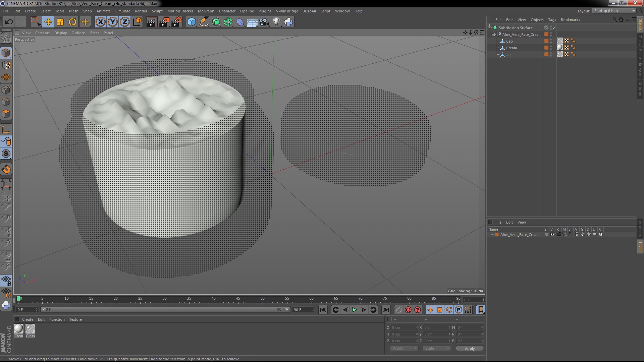Toggle Enable Snap S icon
The width and height of the screenshot is (644, 362).
click(x=6, y=154)
